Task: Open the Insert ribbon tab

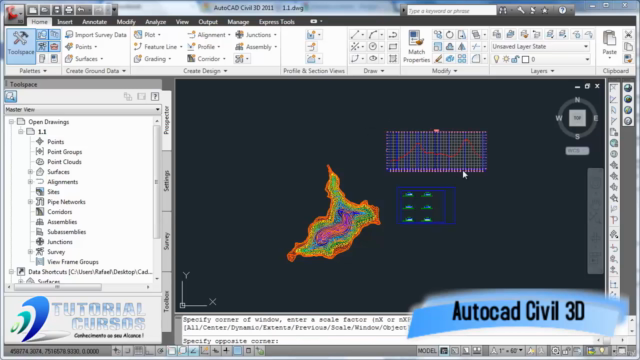Action: 64,22
